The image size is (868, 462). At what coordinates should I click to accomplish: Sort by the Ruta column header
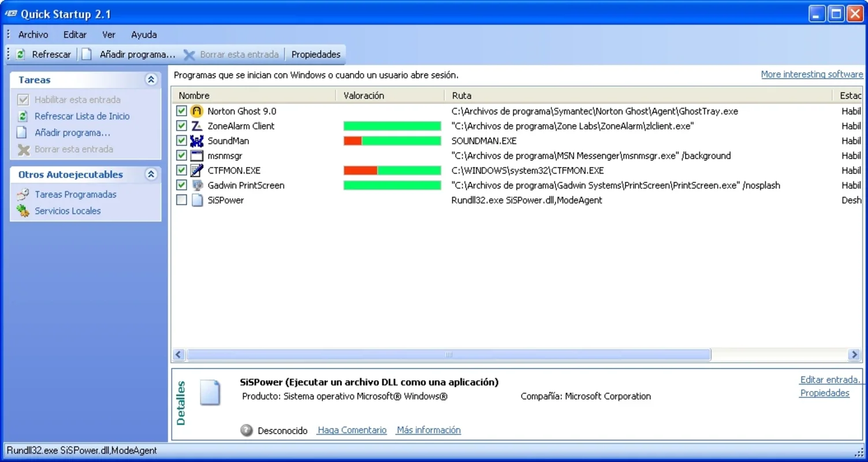click(x=639, y=96)
